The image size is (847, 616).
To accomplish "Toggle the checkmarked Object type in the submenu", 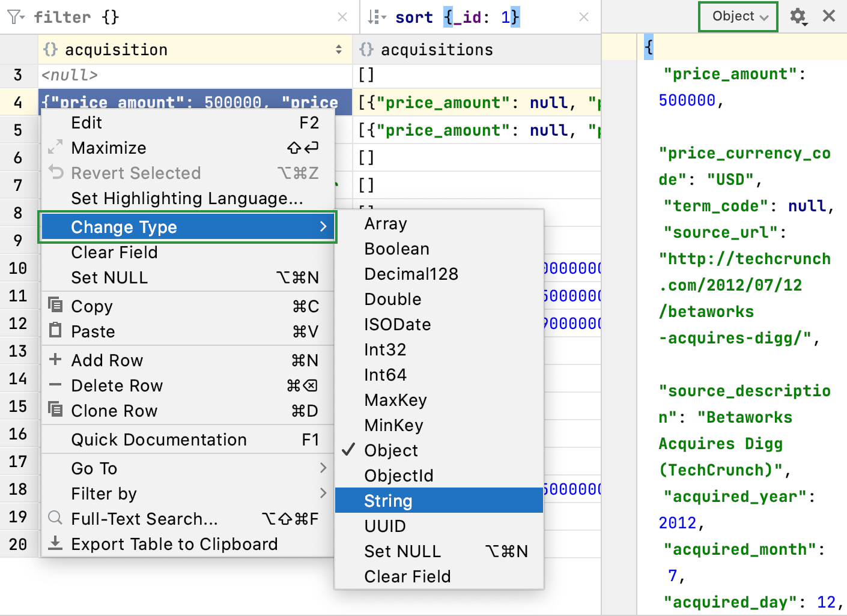I will click(x=391, y=450).
